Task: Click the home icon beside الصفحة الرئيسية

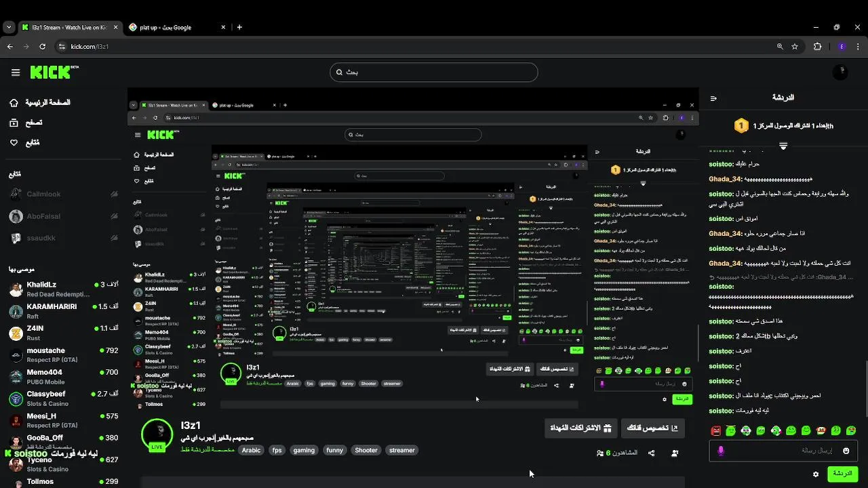Action: [x=14, y=103]
